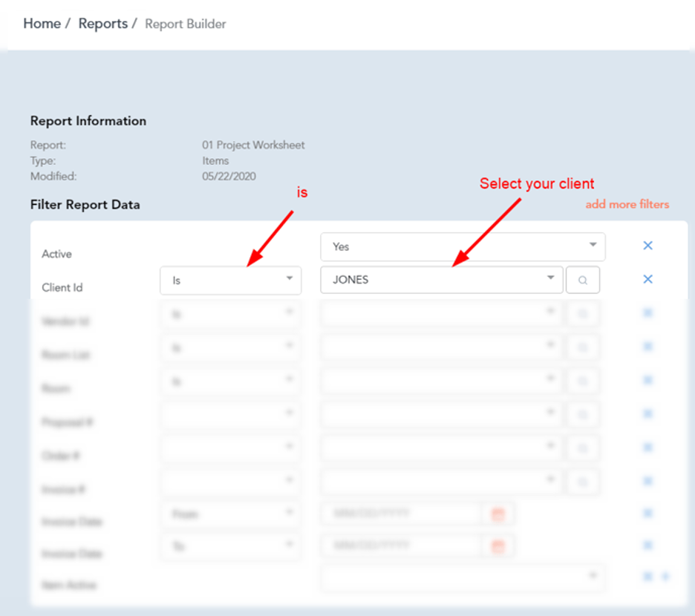Click the Invoice Date From date field
Screen dimensions: 695x616
coord(401,513)
